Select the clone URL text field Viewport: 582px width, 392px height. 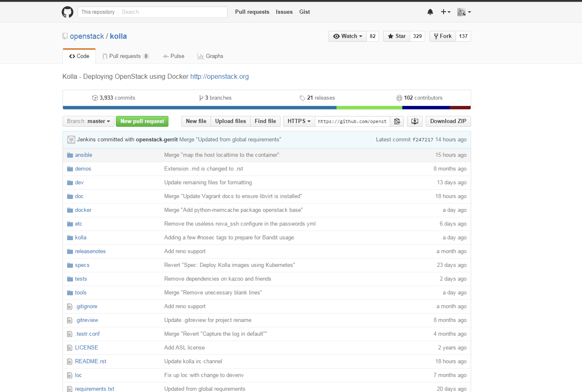pos(353,121)
